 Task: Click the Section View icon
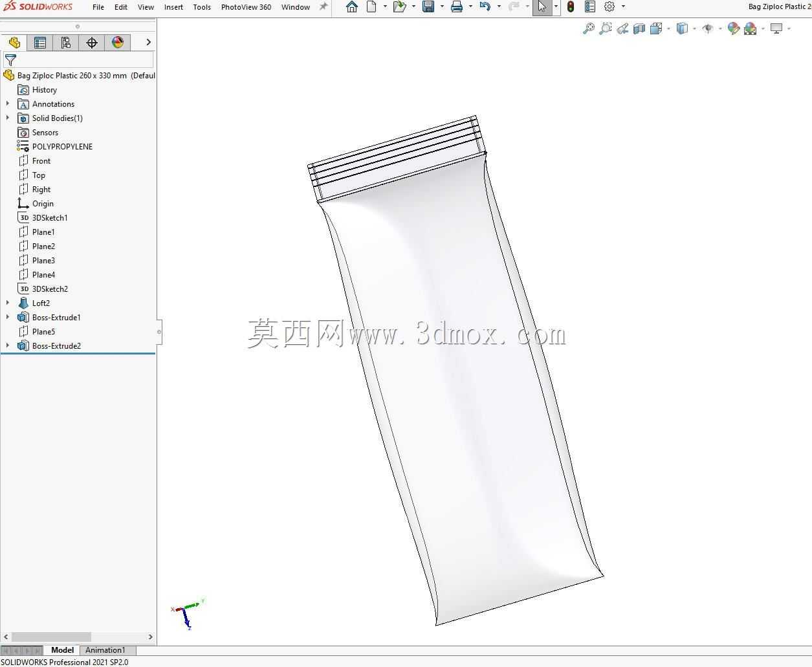click(x=639, y=28)
